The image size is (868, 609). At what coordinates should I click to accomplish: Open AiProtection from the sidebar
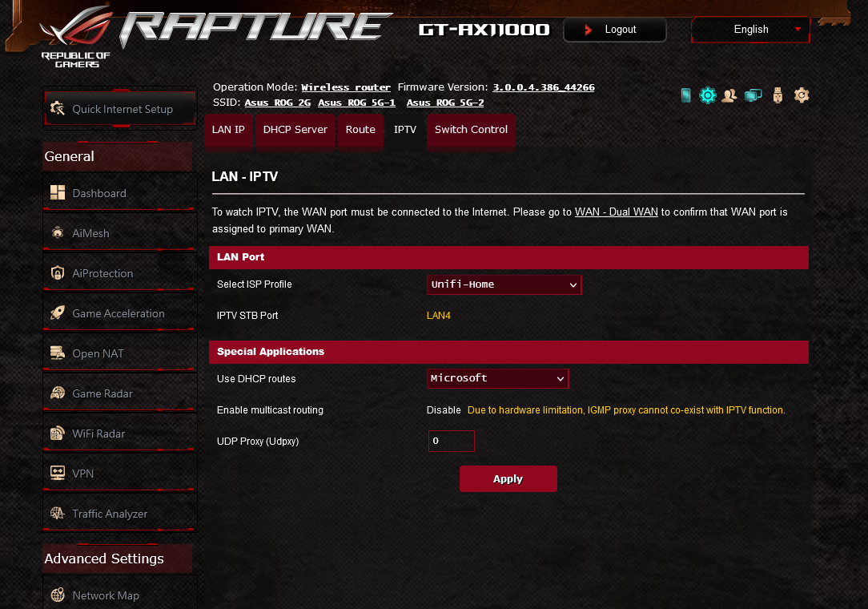pyautogui.click(x=119, y=272)
